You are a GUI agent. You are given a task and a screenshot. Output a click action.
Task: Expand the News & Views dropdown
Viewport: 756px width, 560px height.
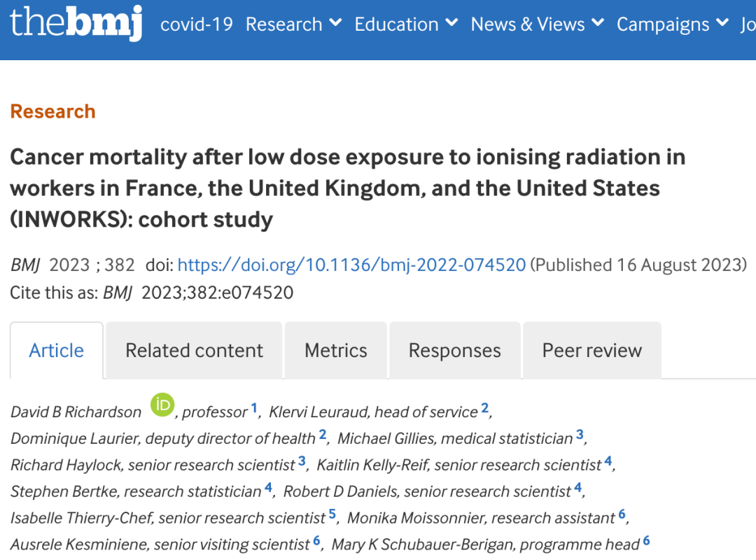coord(537,24)
